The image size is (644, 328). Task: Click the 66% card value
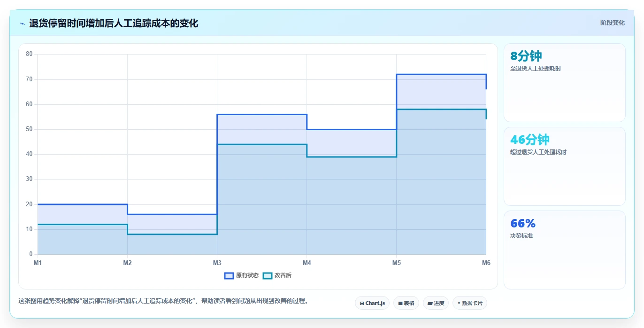click(x=523, y=223)
